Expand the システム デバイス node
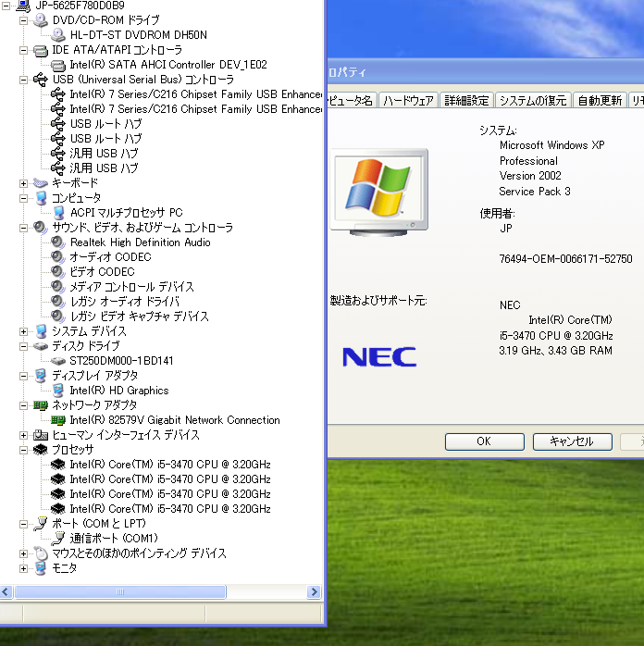 pyautogui.click(x=23, y=331)
